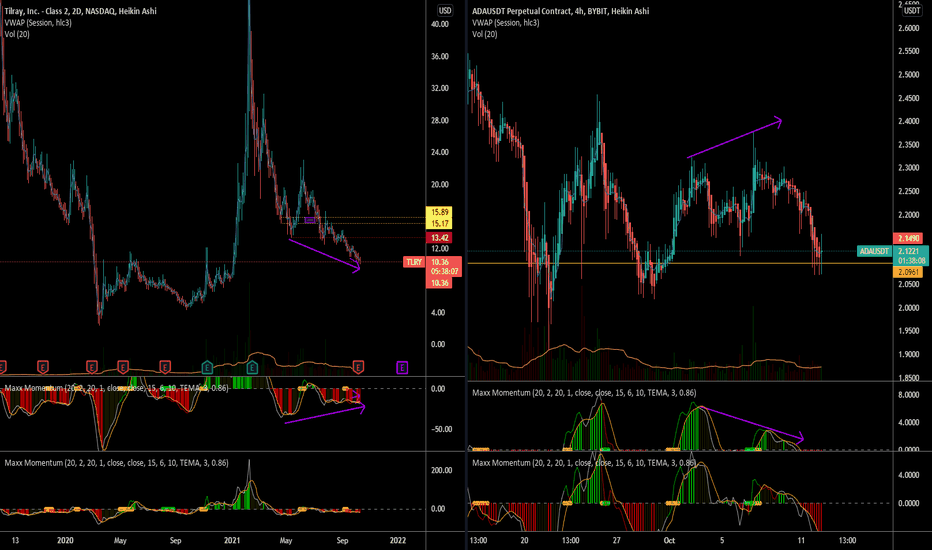Click the 2022 time axis label
Image resolution: width=932 pixels, height=550 pixels.
point(398,540)
